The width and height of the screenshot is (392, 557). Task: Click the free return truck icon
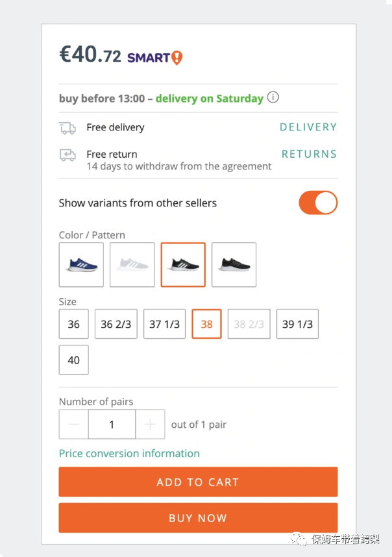[x=67, y=155]
